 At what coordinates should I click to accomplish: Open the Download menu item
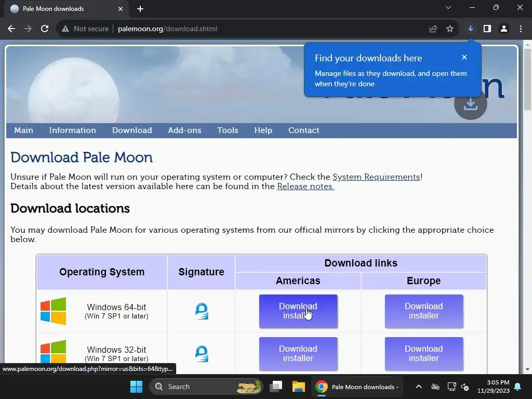pos(132,130)
